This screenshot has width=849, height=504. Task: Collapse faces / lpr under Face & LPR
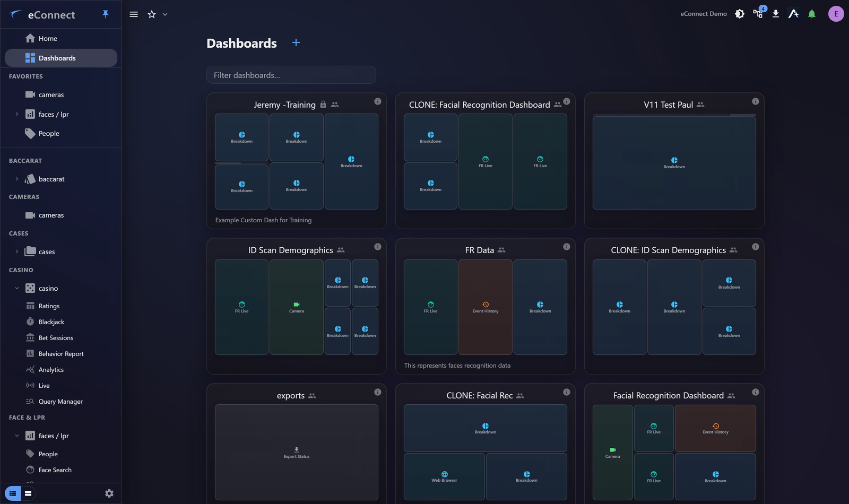(17, 436)
